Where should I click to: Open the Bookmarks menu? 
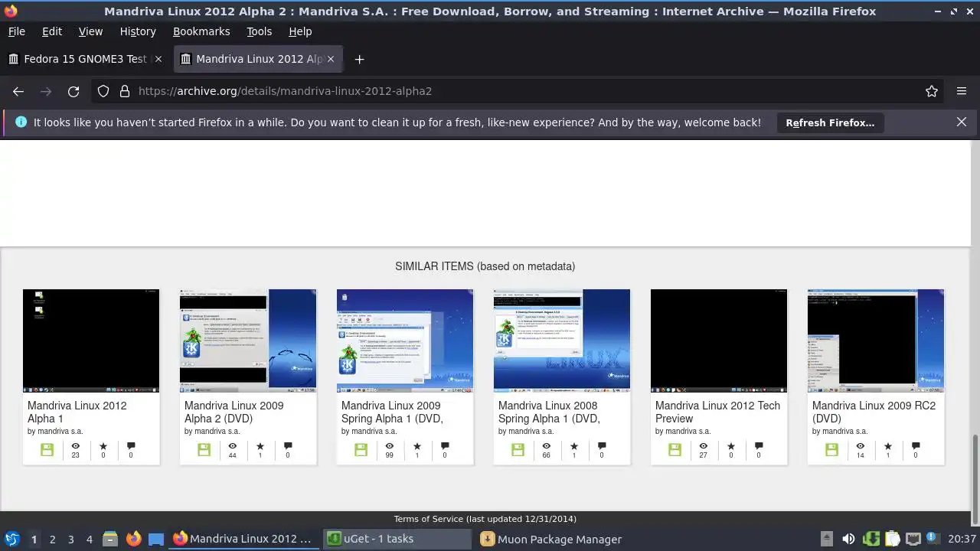[x=201, y=31]
